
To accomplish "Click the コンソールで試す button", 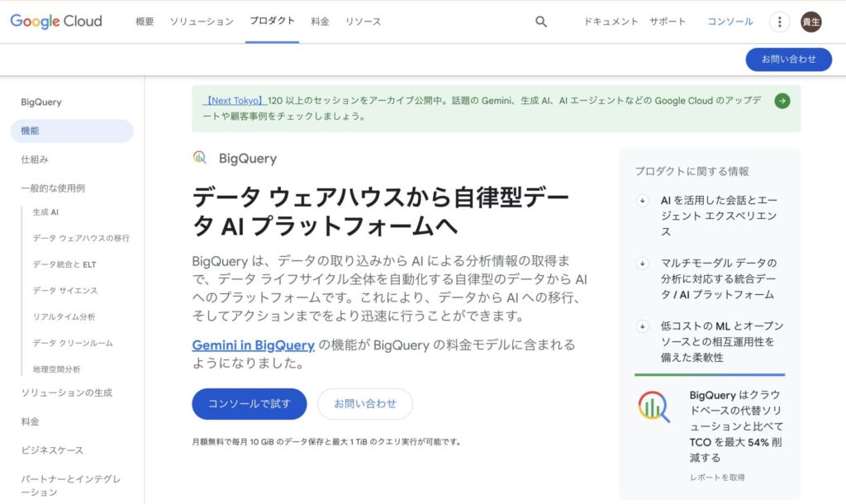I will (x=250, y=404).
